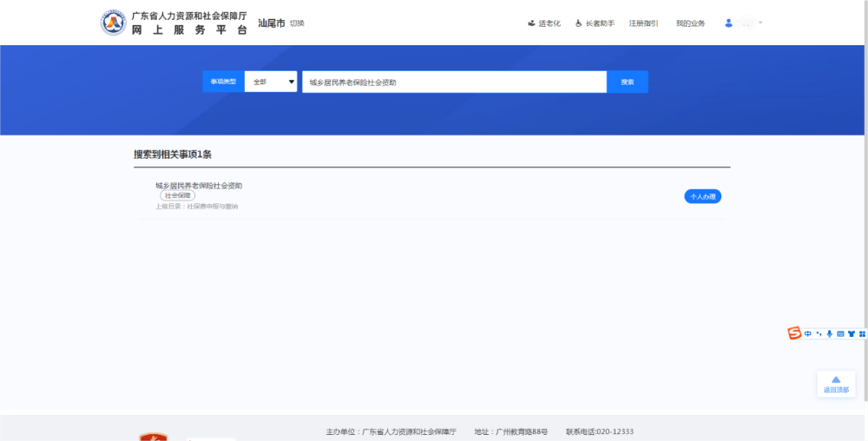
Task: Click the Guangdong HRSS department logo
Action: [x=114, y=23]
